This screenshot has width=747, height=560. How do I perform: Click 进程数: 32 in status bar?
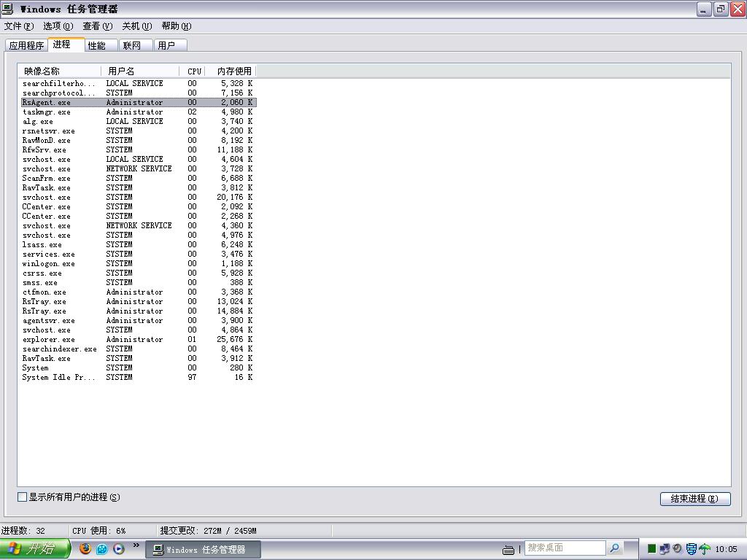(x=23, y=531)
